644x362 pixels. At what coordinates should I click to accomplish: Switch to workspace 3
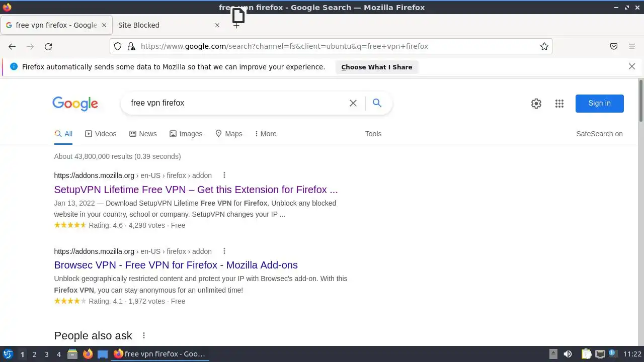coord(46,354)
